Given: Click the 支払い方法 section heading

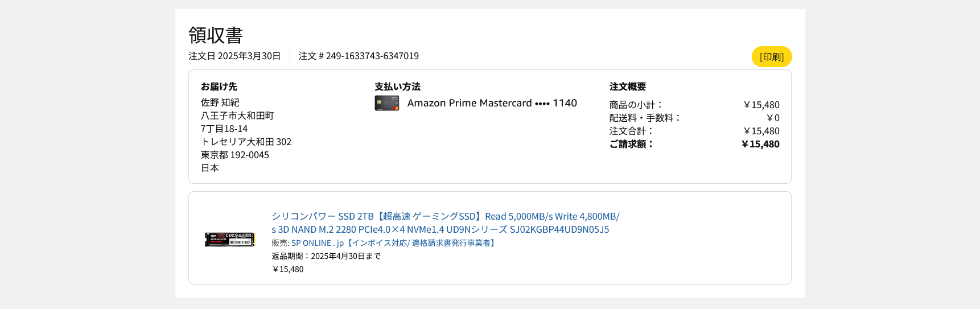Looking at the screenshot, I should [397, 86].
